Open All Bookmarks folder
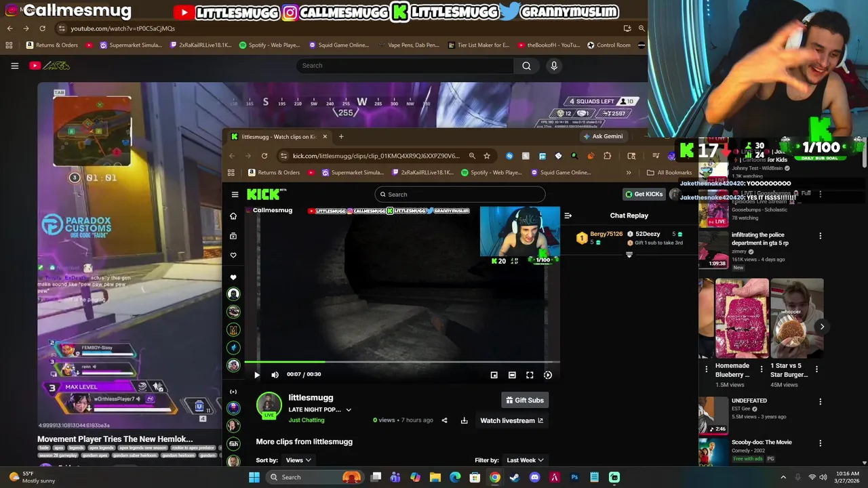Screen dimensions: 868x488 pyautogui.click(x=669, y=173)
